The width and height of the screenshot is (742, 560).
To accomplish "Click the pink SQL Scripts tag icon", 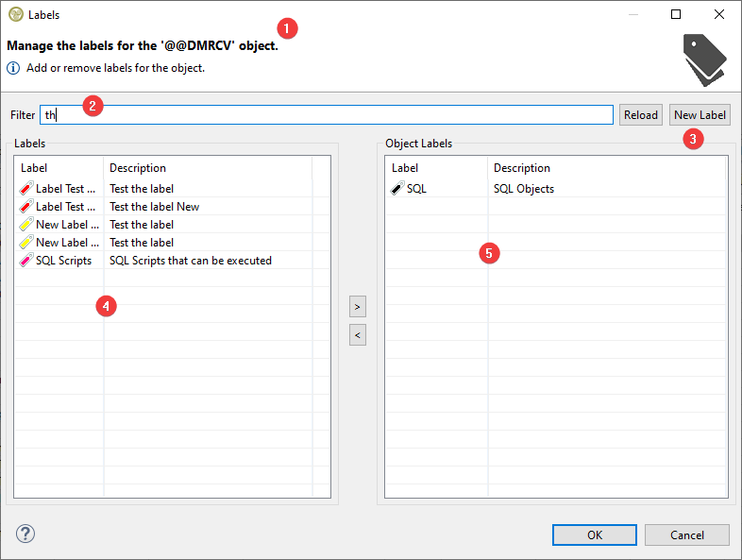I will pyautogui.click(x=25, y=261).
